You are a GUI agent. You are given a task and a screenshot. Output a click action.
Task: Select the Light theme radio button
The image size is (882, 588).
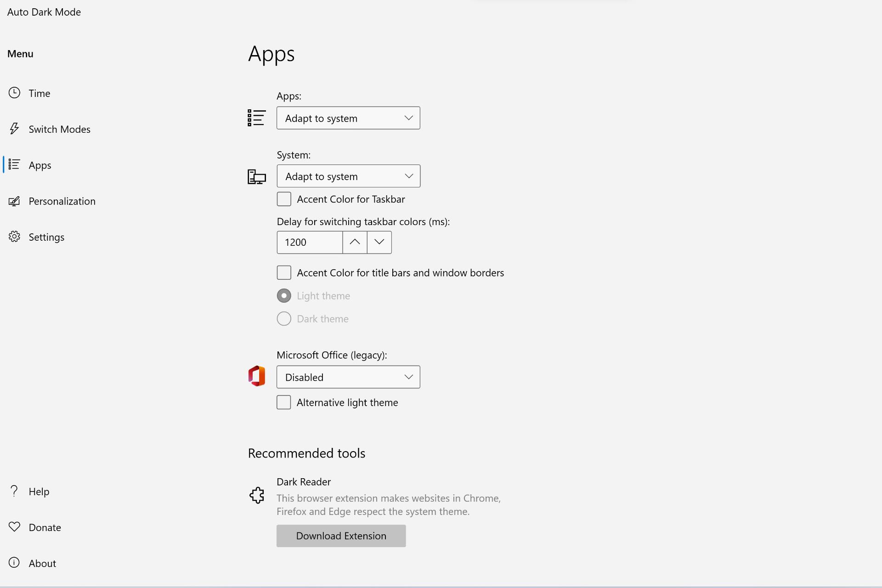point(284,296)
